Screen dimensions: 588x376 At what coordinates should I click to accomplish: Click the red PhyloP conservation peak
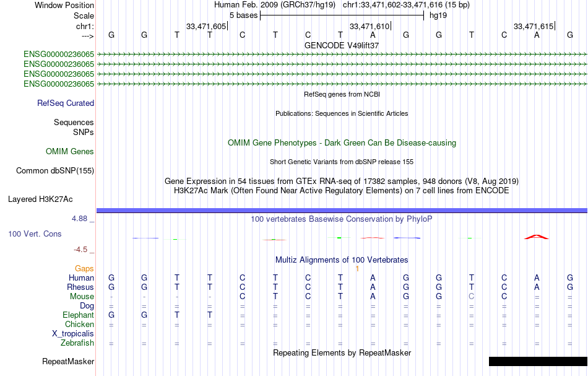(536, 237)
